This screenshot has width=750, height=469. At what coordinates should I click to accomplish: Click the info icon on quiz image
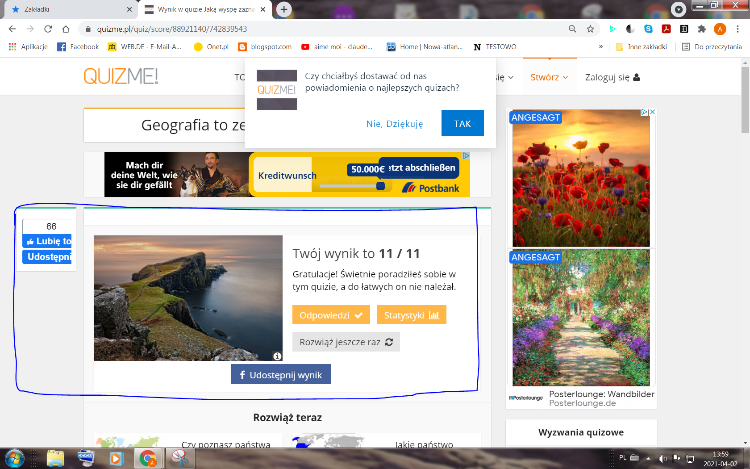277,355
